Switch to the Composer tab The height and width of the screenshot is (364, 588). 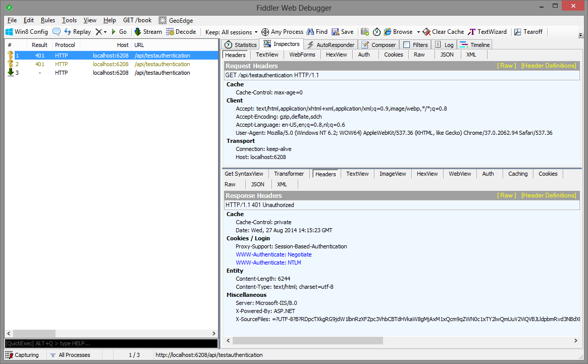[x=379, y=44]
